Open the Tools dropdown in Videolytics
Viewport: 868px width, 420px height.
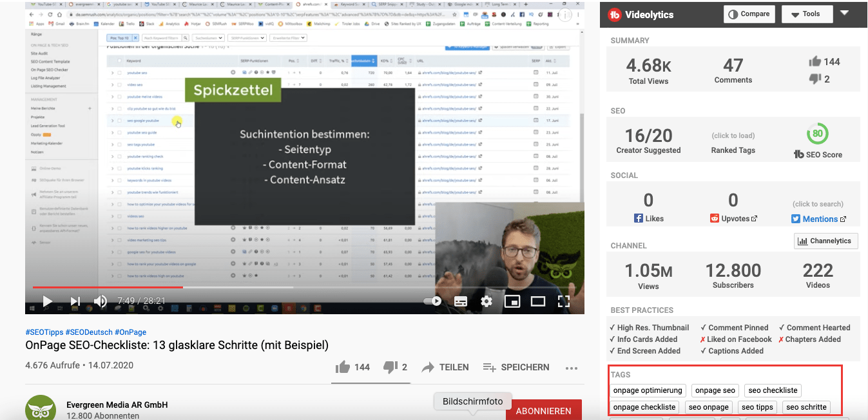pyautogui.click(x=807, y=14)
